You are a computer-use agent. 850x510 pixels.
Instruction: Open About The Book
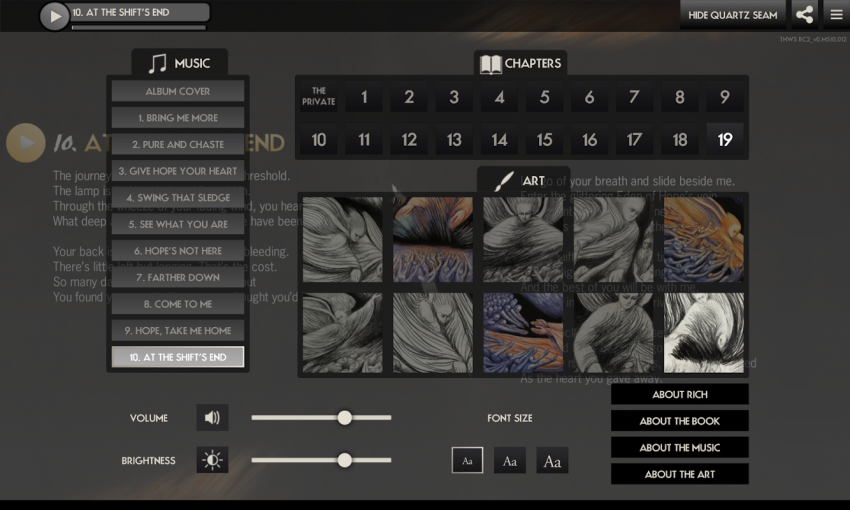pyautogui.click(x=680, y=421)
